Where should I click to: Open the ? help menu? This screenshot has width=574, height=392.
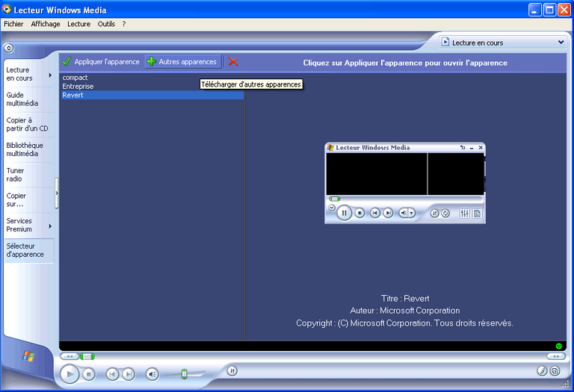click(124, 24)
